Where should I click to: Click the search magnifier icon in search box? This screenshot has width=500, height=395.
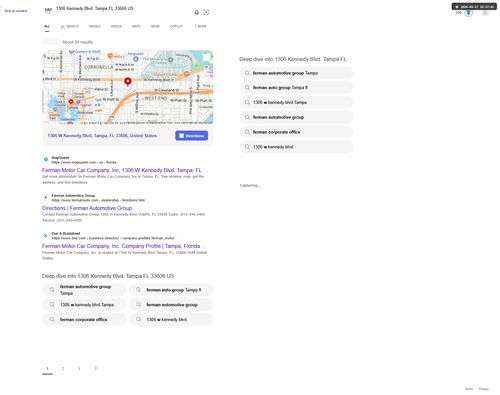(48, 12)
